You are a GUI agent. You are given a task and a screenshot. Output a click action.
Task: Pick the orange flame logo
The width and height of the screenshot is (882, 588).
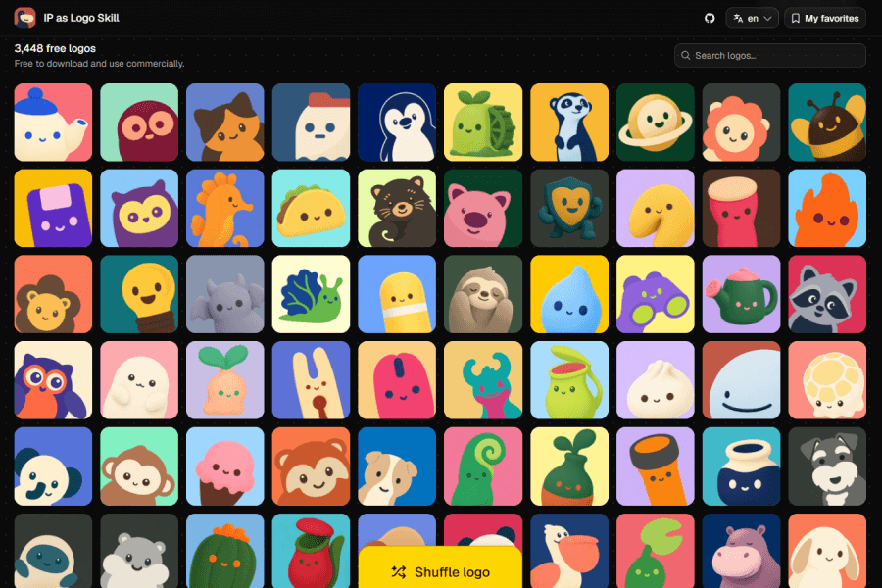point(827,208)
